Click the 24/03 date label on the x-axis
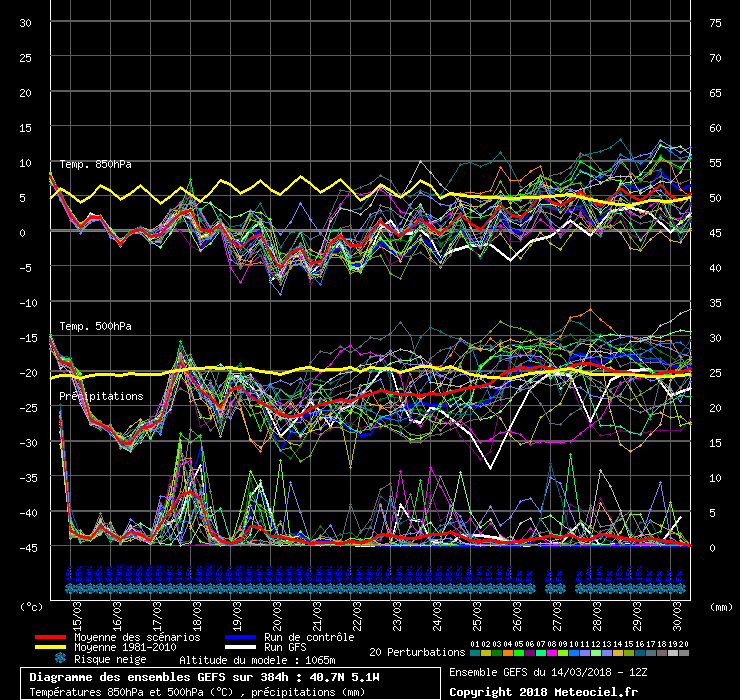The width and height of the screenshot is (740, 700). (x=437, y=616)
